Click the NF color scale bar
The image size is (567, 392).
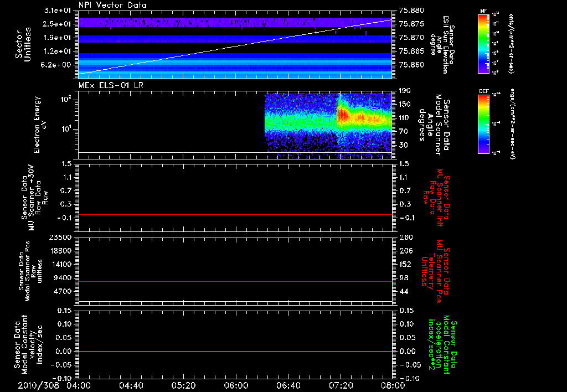(x=483, y=44)
